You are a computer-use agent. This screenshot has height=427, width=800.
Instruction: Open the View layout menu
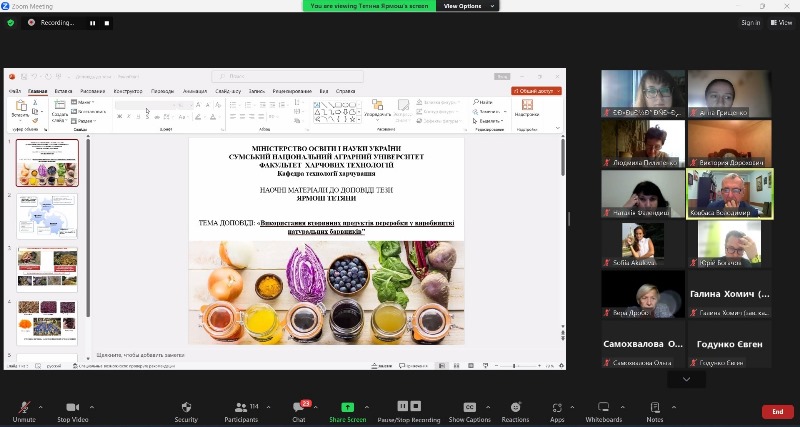[x=781, y=22]
